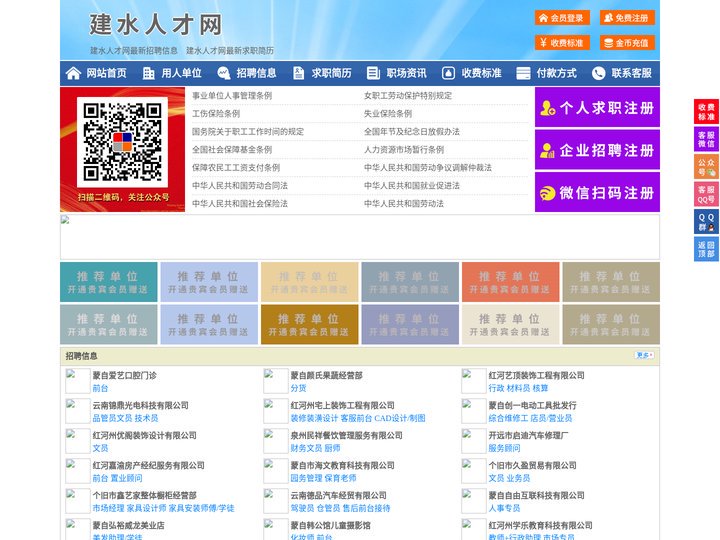Click the broken banner image below the law links

click(x=360, y=237)
